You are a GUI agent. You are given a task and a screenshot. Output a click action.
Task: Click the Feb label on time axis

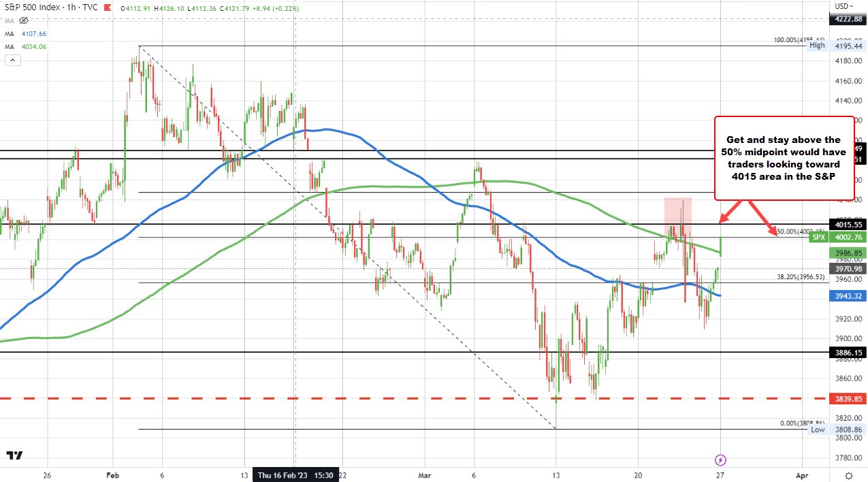pos(114,475)
